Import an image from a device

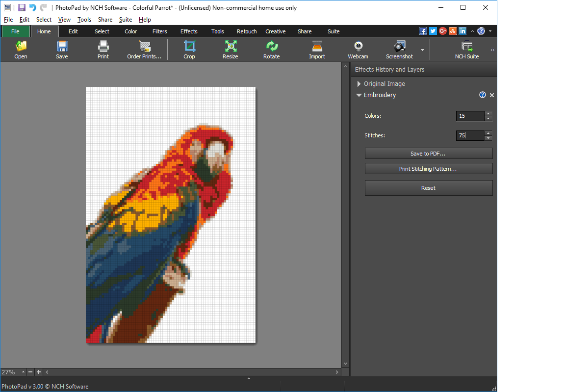click(x=317, y=49)
